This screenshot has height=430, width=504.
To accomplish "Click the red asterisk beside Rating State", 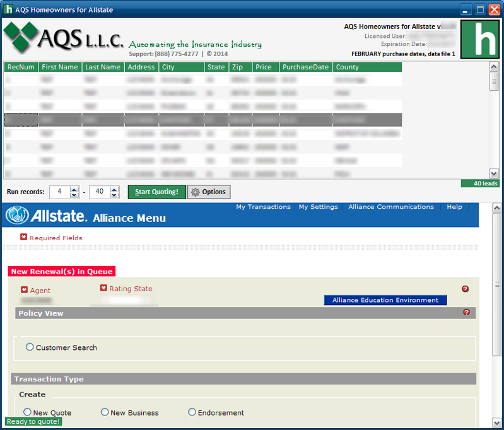I will click(103, 288).
